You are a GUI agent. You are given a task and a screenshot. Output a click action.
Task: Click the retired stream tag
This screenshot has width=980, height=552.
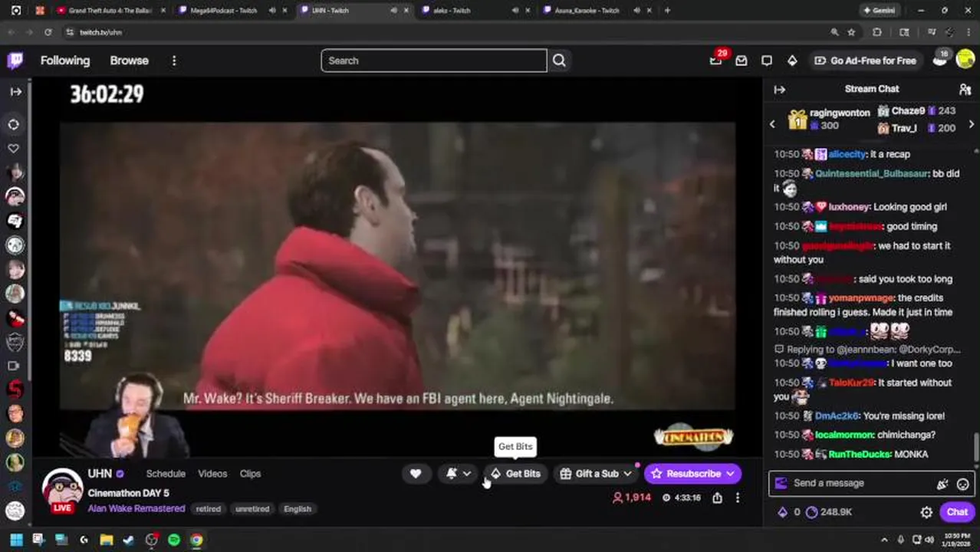[208, 509]
